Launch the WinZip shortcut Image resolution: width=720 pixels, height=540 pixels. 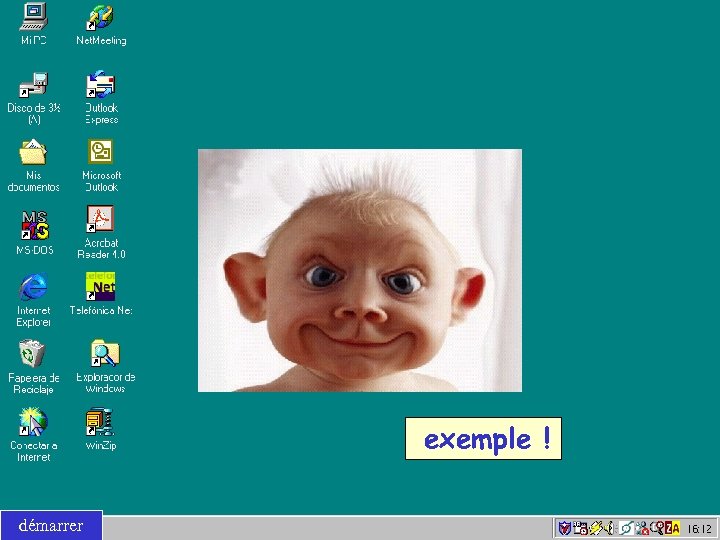101,429
